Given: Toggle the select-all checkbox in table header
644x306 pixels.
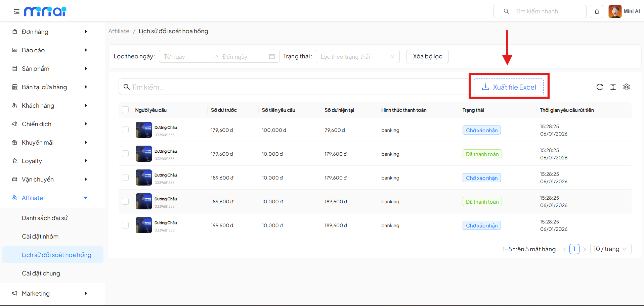Looking at the screenshot, I should coord(125,110).
